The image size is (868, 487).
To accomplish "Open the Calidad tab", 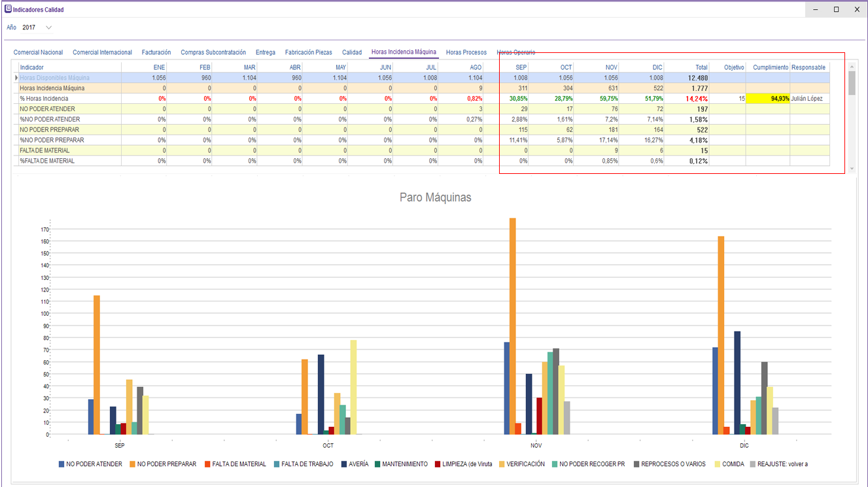I will [352, 52].
